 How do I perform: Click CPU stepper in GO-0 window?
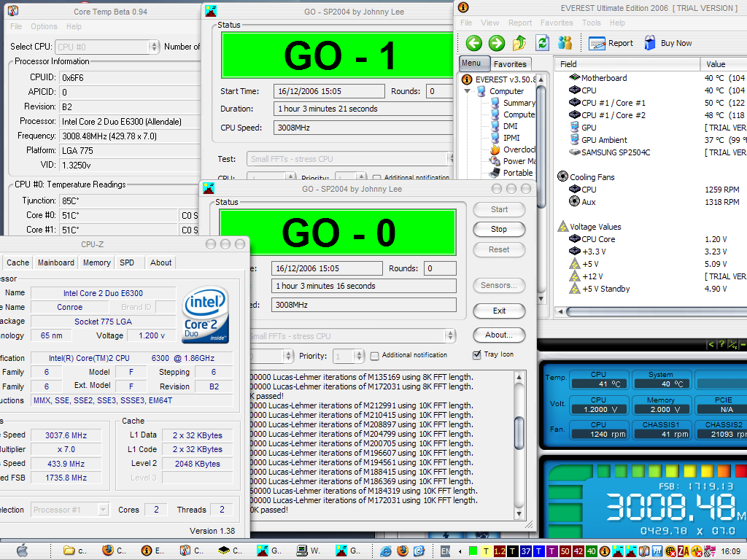click(287, 356)
